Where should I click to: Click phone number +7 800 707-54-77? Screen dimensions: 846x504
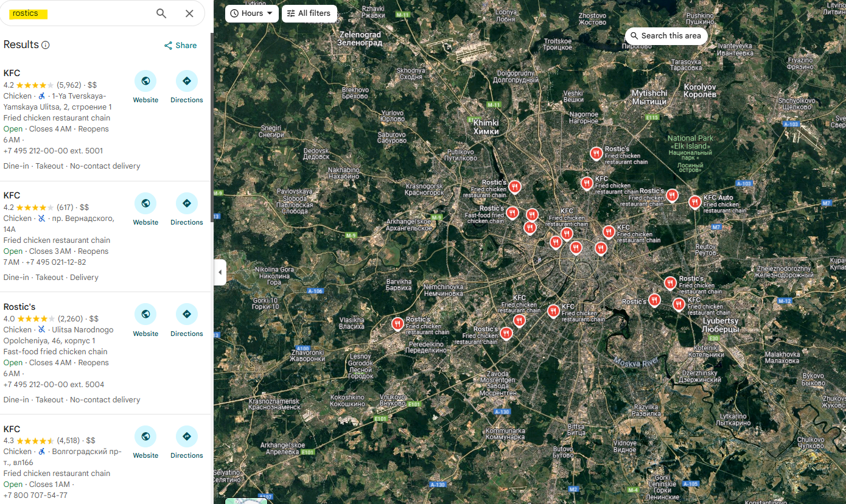[x=35, y=495]
